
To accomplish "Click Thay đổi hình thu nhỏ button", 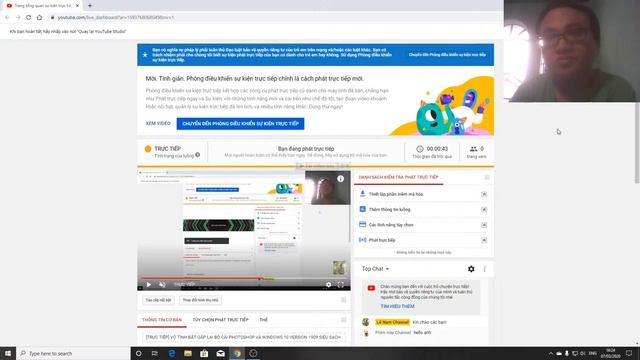I will point(200,300).
